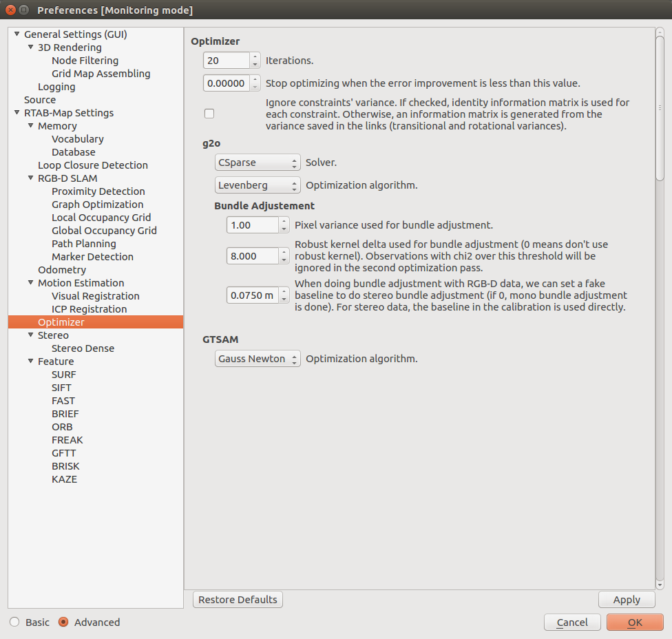The width and height of the screenshot is (672, 639).
Task: Collapse the Feature tree arrow
Action: (30, 362)
